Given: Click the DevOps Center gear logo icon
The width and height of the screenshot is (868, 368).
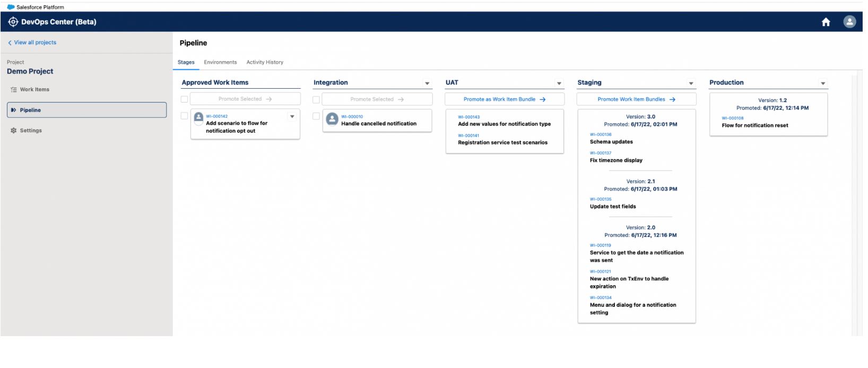Looking at the screenshot, I should coord(13,22).
